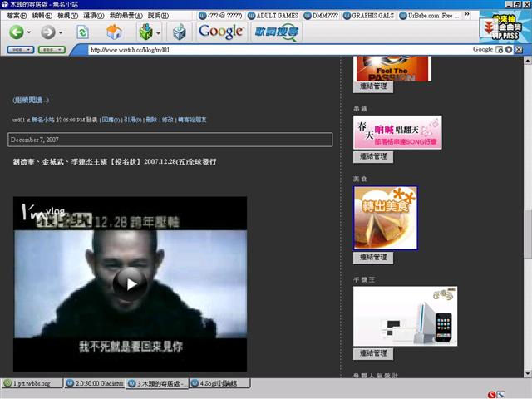
Task: Open the 我的最愛(A) favorites menu
Action: pyautogui.click(x=126, y=16)
